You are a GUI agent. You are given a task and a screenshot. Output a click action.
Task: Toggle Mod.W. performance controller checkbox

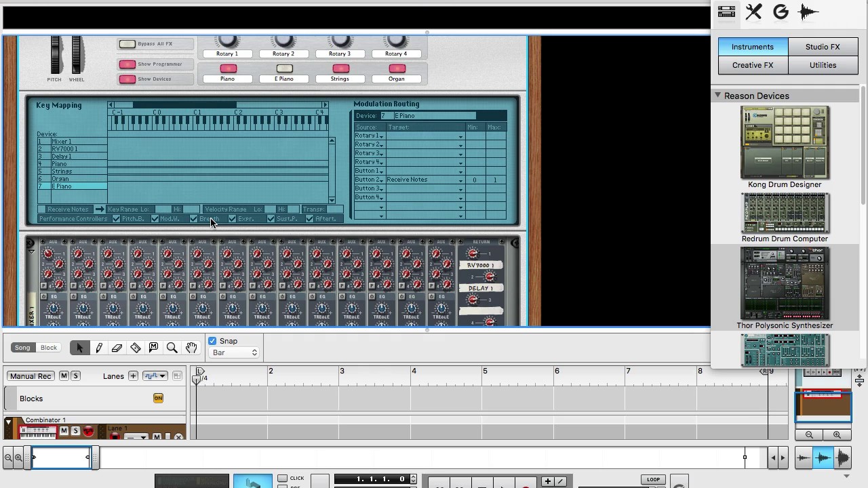pyautogui.click(x=155, y=219)
